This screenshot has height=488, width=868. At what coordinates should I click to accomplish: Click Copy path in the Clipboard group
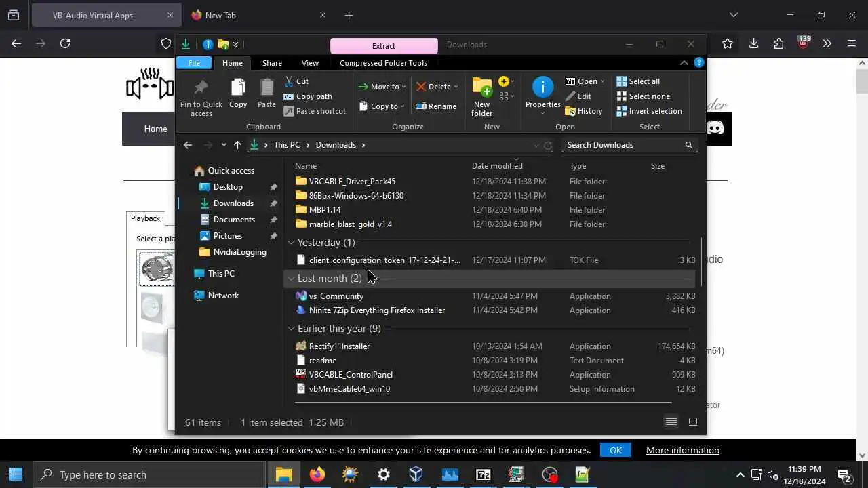[308, 96]
